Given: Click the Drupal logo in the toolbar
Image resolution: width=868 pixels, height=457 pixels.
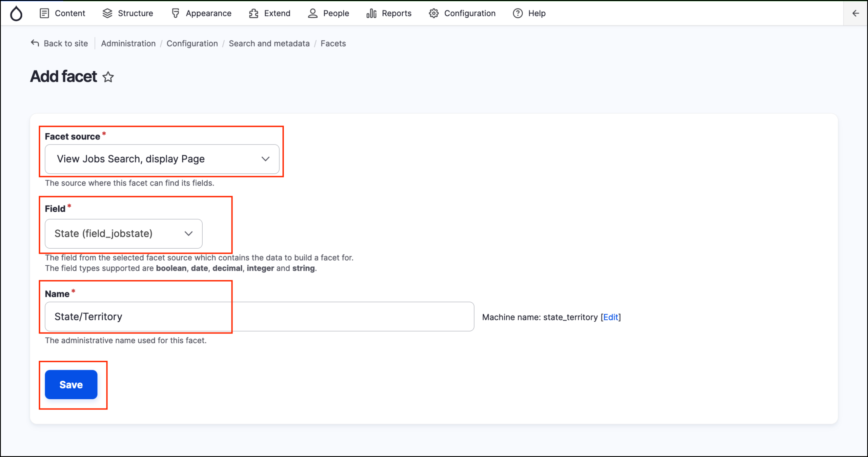Looking at the screenshot, I should [16, 13].
